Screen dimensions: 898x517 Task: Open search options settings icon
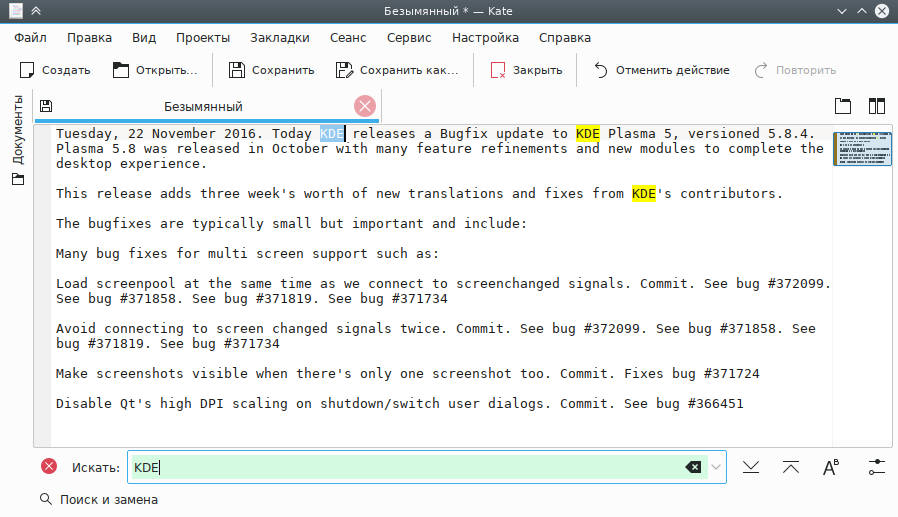tap(877, 467)
